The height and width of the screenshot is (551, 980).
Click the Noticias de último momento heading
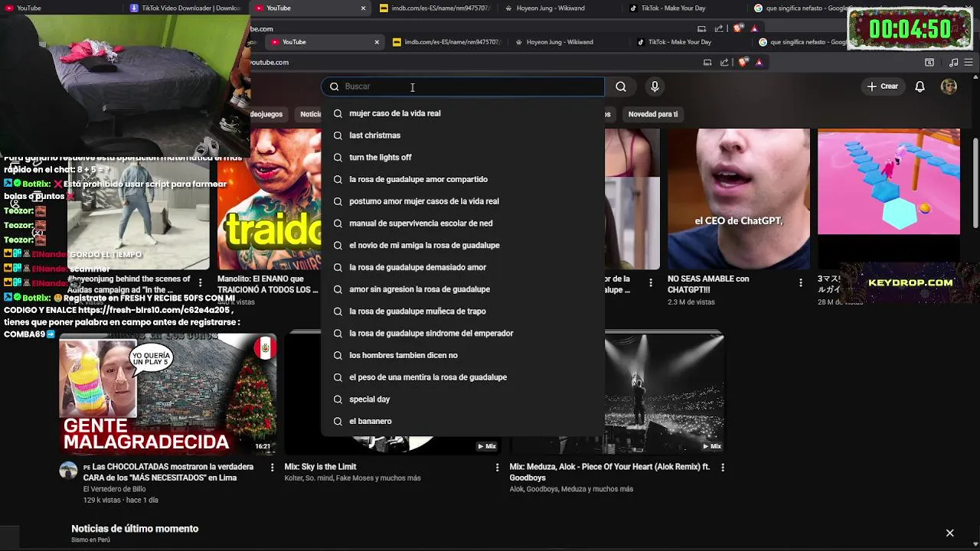[x=135, y=529]
